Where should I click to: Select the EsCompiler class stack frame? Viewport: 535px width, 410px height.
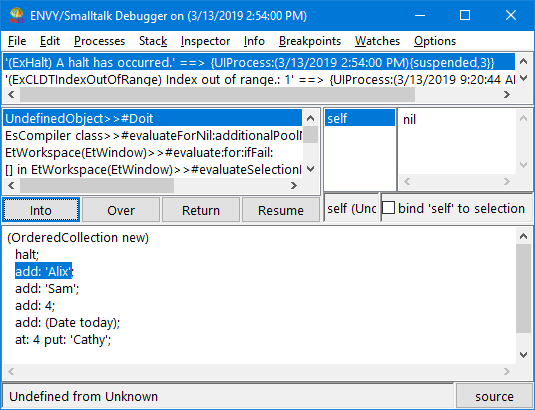(153, 136)
